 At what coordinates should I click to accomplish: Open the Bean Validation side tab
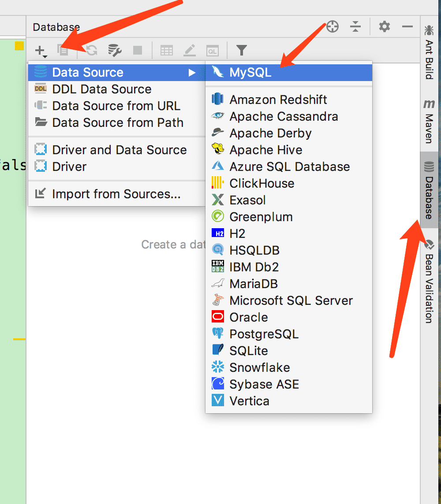point(429,282)
